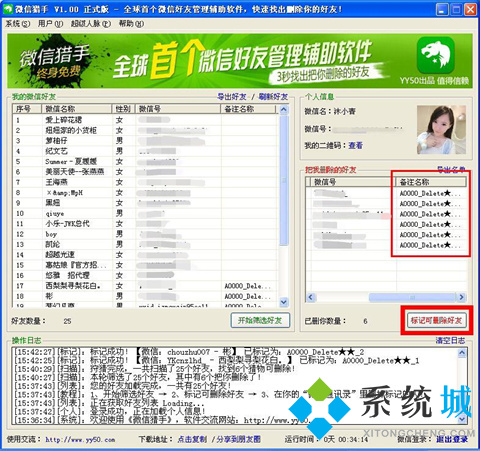Select friend row 小乐-JWK总代
This screenshot has height=451, width=480.
(x=145, y=224)
